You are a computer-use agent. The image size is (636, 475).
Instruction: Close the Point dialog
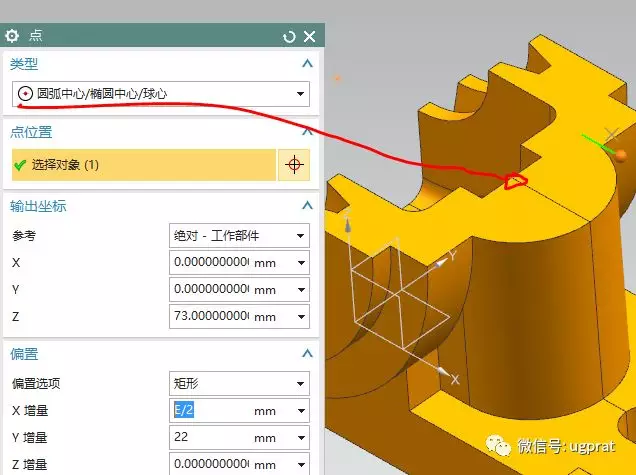[x=309, y=37]
